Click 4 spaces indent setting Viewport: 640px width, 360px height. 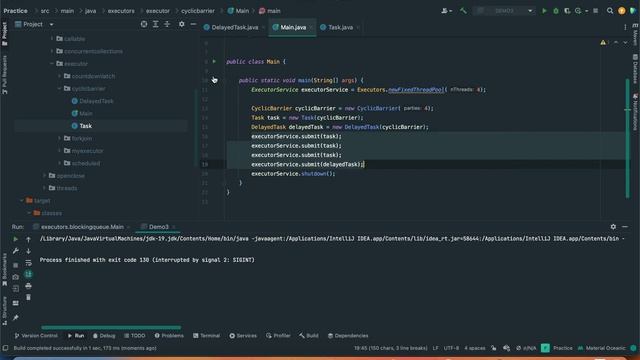click(x=475, y=348)
